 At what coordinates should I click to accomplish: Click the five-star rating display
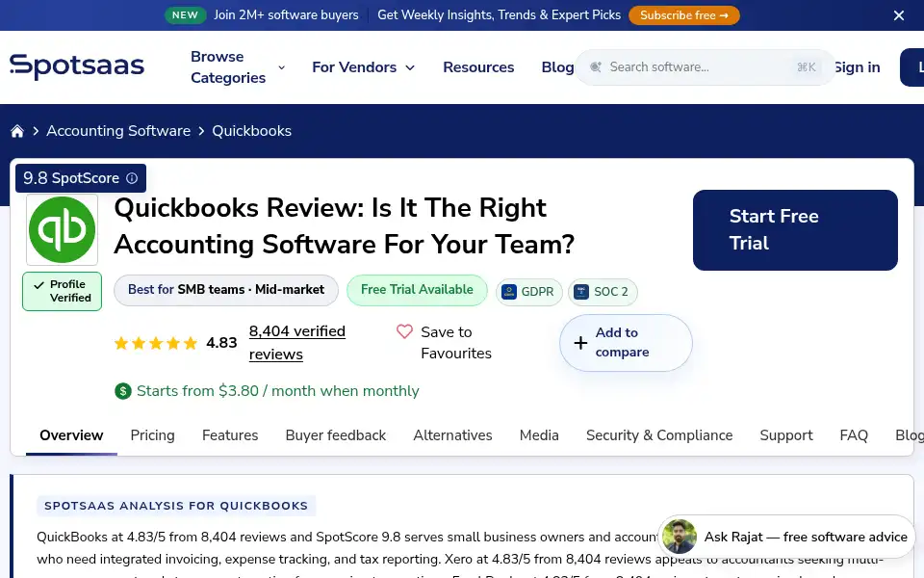[x=156, y=343]
